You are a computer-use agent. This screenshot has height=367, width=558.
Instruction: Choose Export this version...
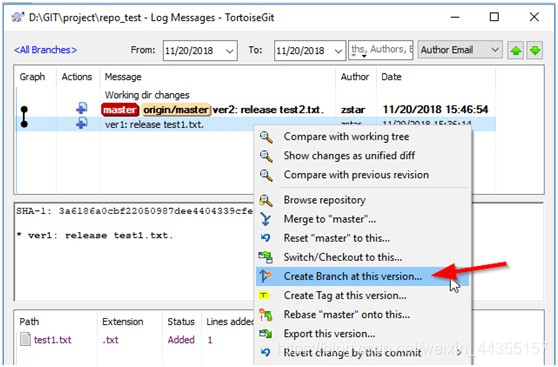(364, 334)
